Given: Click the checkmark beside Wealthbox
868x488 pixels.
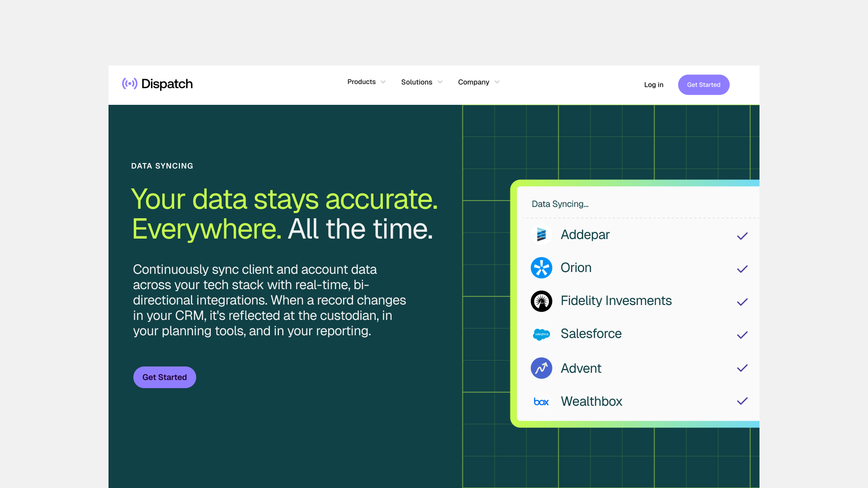Looking at the screenshot, I should click(x=742, y=401).
